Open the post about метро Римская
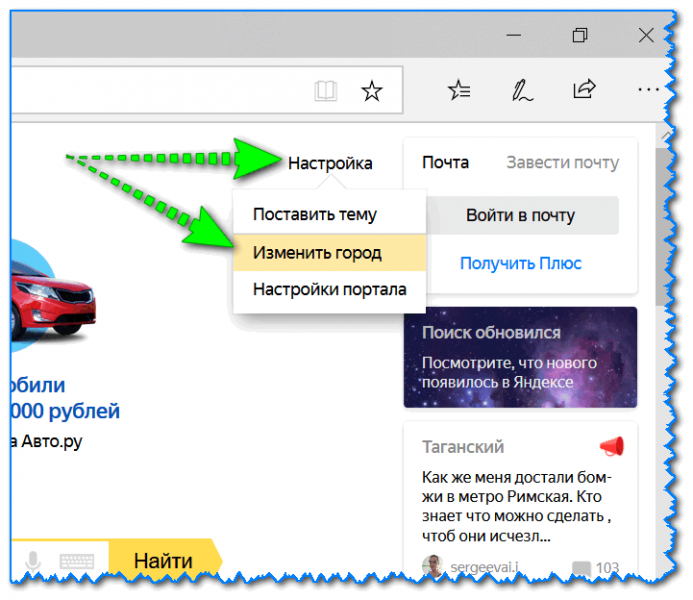 pos(517,506)
